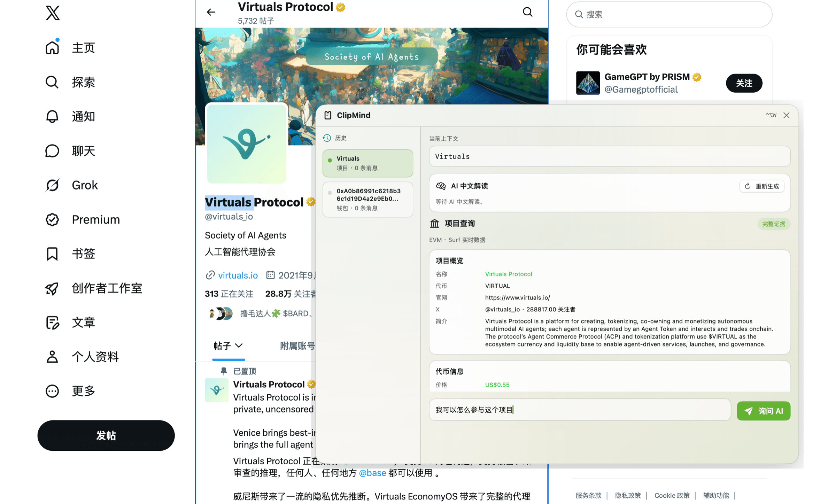Open the Grok icon in sidebar
This screenshot has height=504, width=836.
click(52, 185)
